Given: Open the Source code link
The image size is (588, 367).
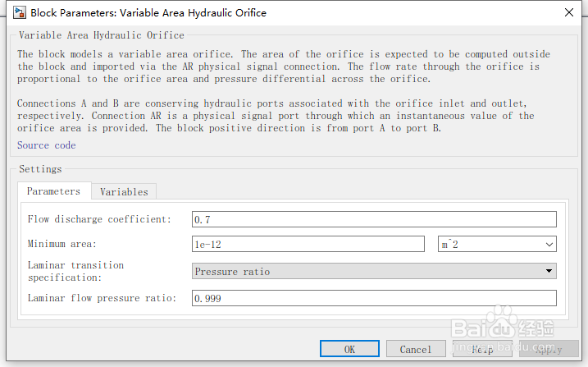Looking at the screenshot, I should point(46,145).
